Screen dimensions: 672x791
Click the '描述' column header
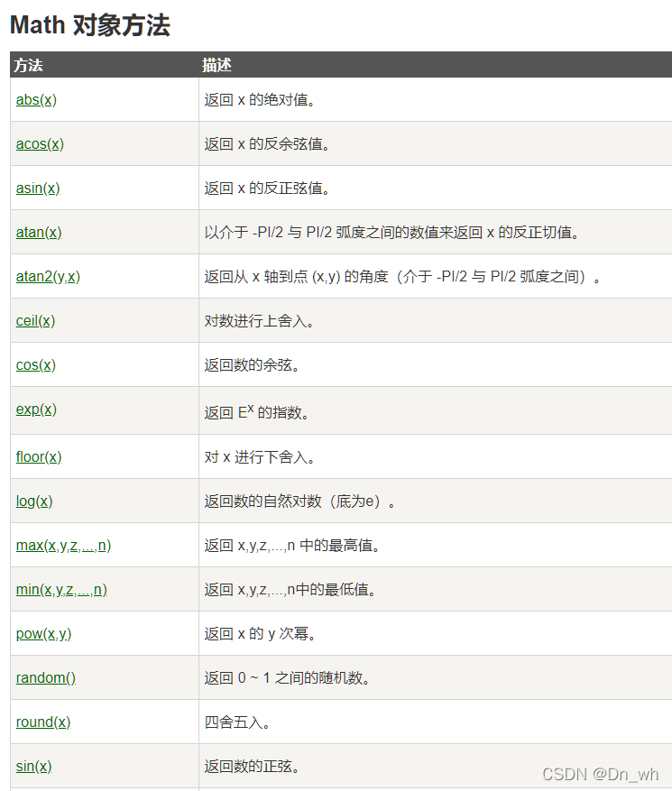point(217,65)
